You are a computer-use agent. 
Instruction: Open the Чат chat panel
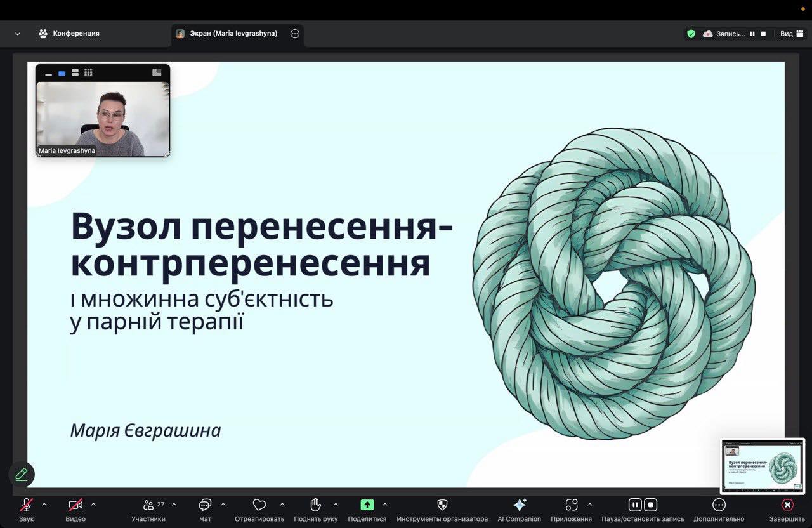click(205, 505)
